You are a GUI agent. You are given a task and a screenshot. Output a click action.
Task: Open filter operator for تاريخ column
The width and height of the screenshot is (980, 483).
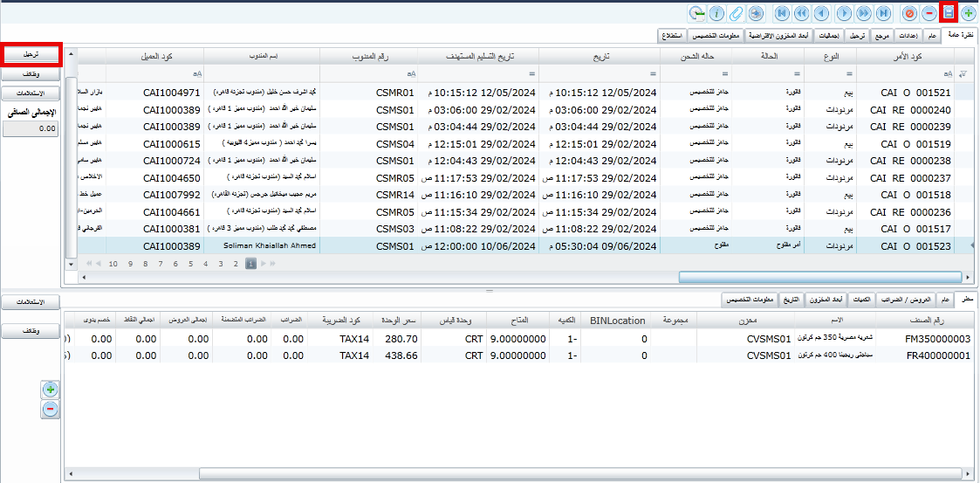tap(654, 73)
